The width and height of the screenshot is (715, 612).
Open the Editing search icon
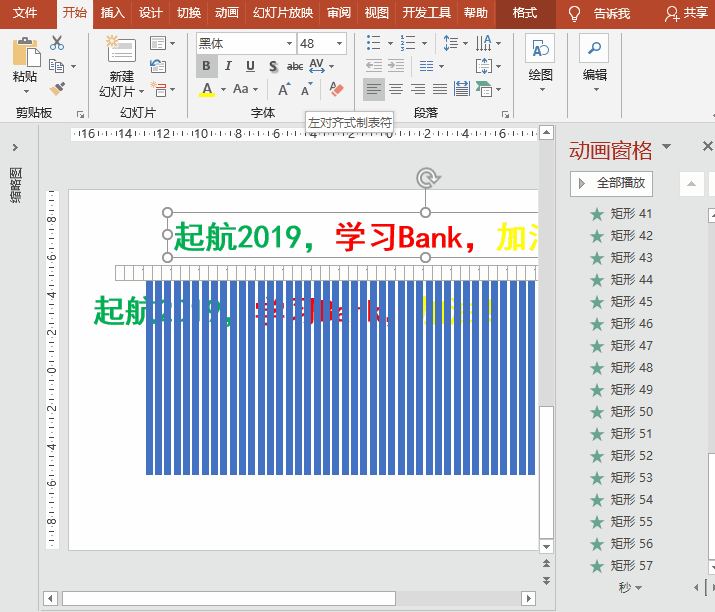point(594,48)
